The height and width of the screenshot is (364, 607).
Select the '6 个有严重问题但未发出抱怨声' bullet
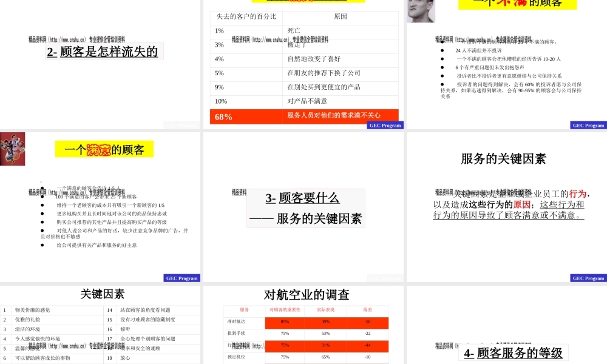490,67
